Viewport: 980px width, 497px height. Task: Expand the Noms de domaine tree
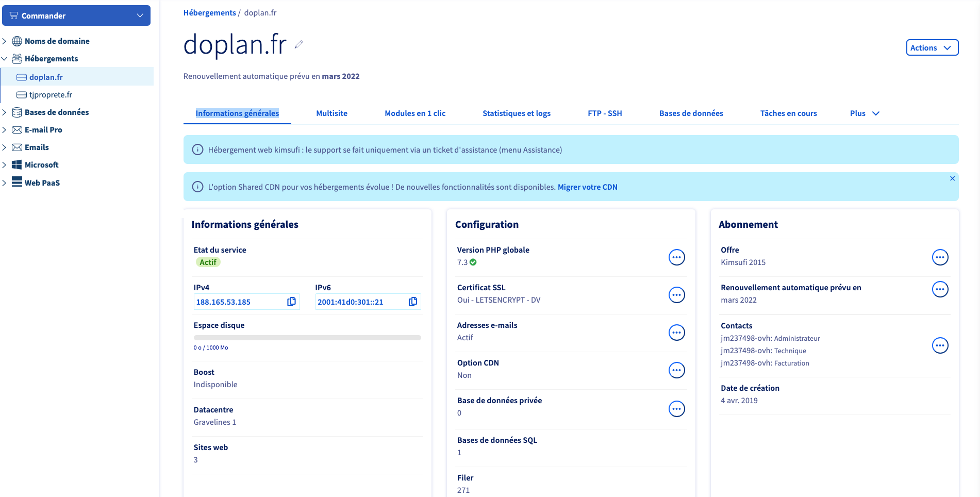[x=4, y=41]
